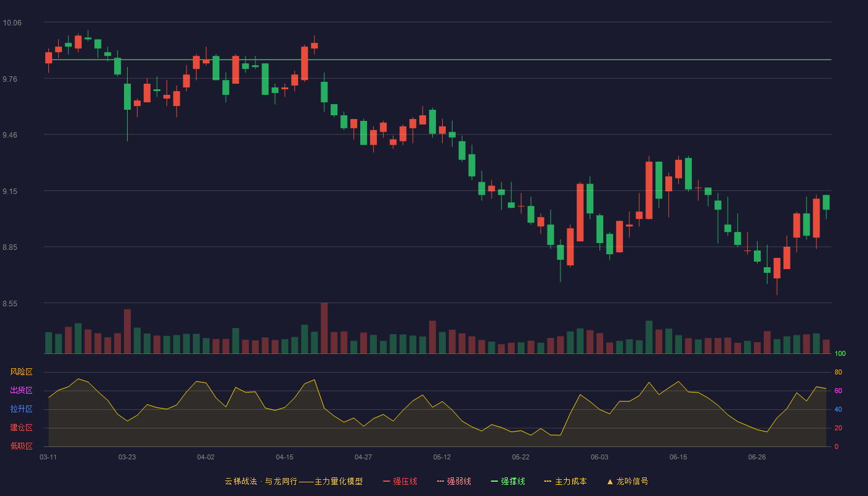
Task: Select the 拉升区 zone label
Action: [21, 409]
